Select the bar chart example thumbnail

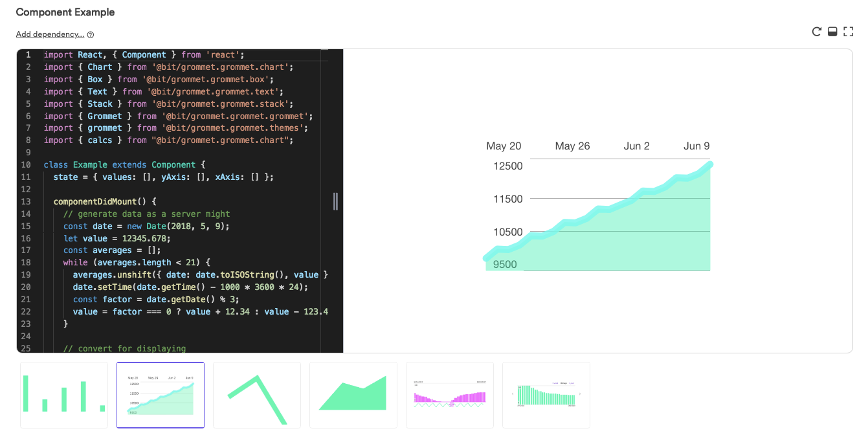coord(64,395)
